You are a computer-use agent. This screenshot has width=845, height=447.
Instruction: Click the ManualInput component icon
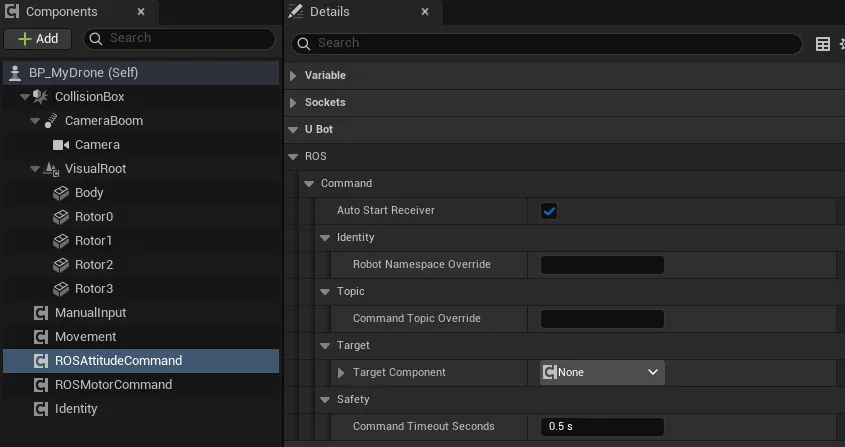tap(41, 313)
